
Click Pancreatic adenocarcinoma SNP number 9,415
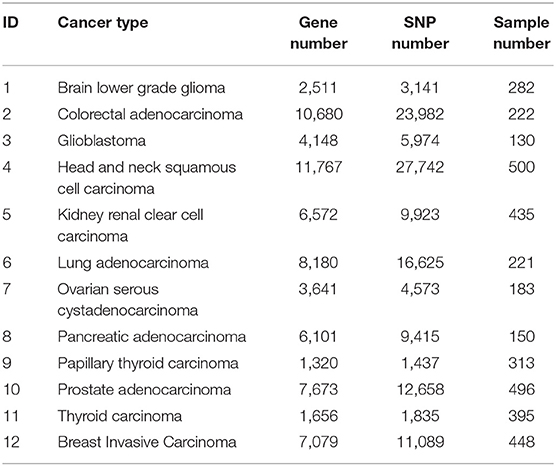420,337
